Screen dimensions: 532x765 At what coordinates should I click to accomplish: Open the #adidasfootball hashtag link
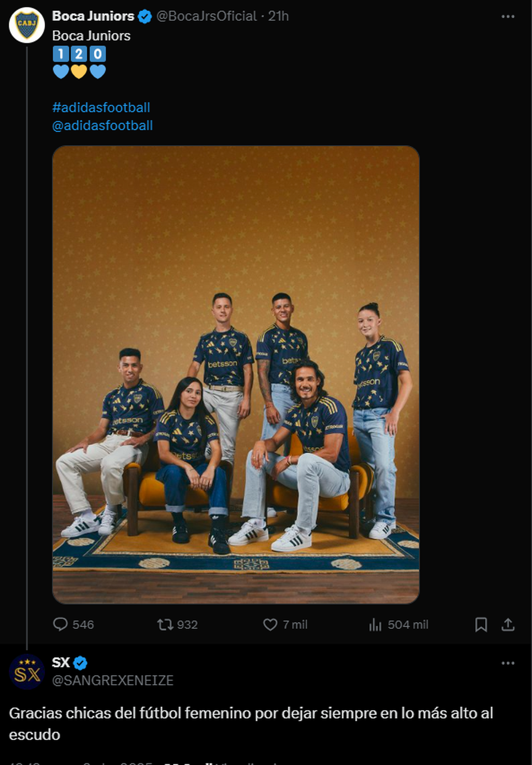(x=101, y=108)
